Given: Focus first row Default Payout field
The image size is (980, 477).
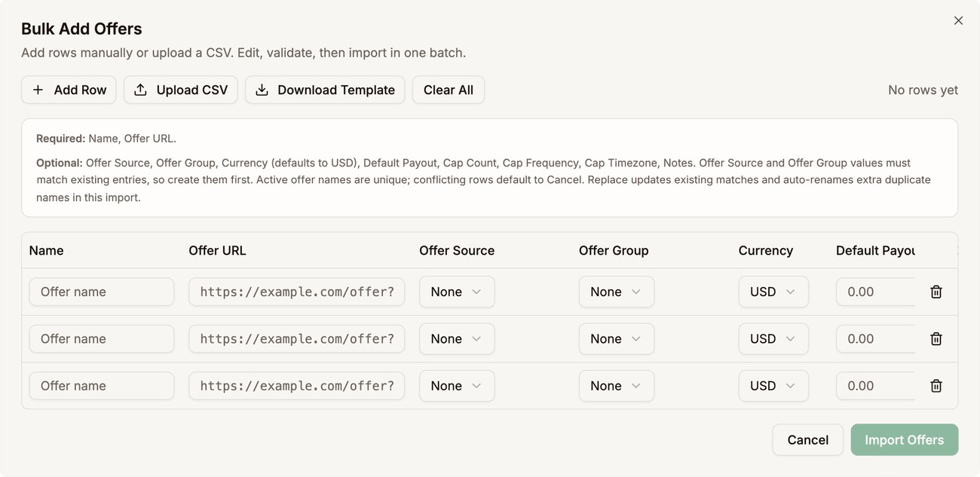Looking at the screenshot, I should [875, 292].
